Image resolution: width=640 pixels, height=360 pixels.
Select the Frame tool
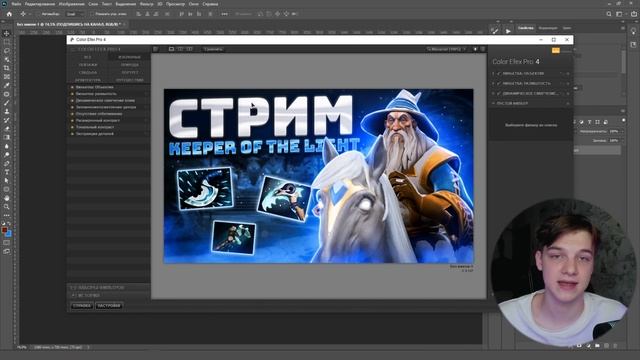pos(7,76)
